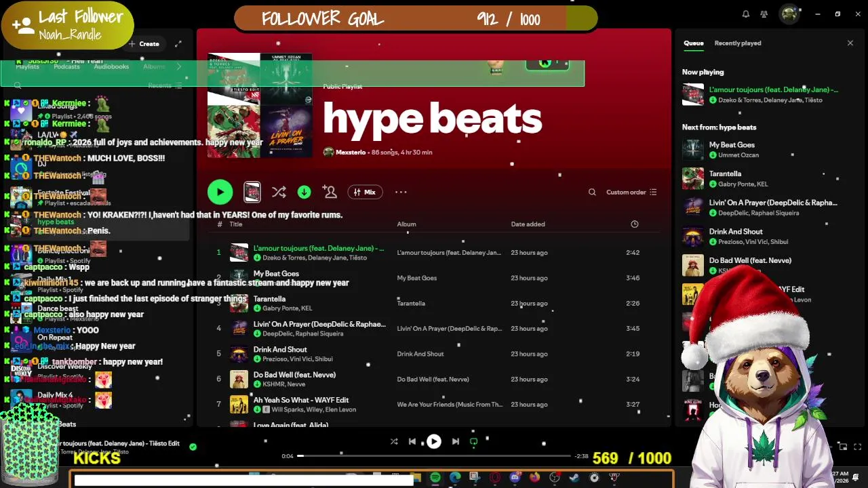Toggle the green download playlist button
Screen dimensions: 868x488
[304, 192]
